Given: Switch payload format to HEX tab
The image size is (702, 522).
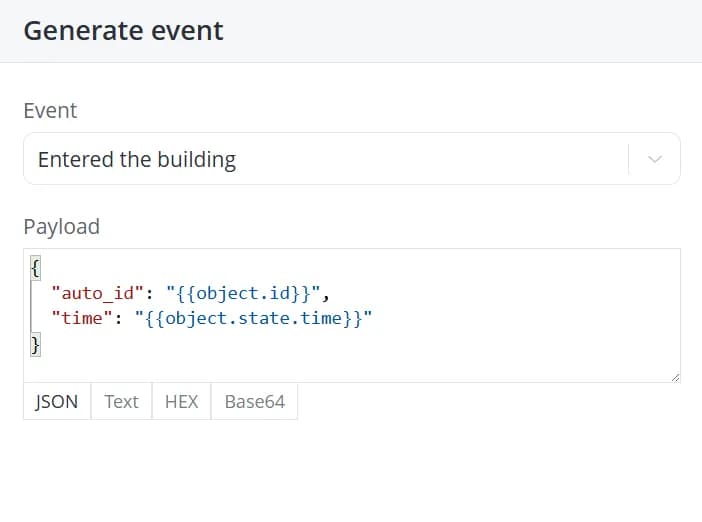Looking at the screenshot, I should pyautogui.click(x=181, y=401).
